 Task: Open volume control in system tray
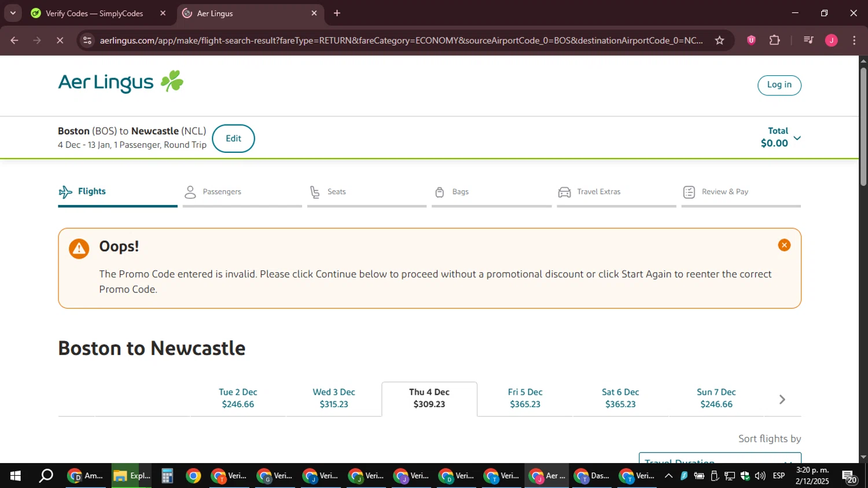pos(760,476)
